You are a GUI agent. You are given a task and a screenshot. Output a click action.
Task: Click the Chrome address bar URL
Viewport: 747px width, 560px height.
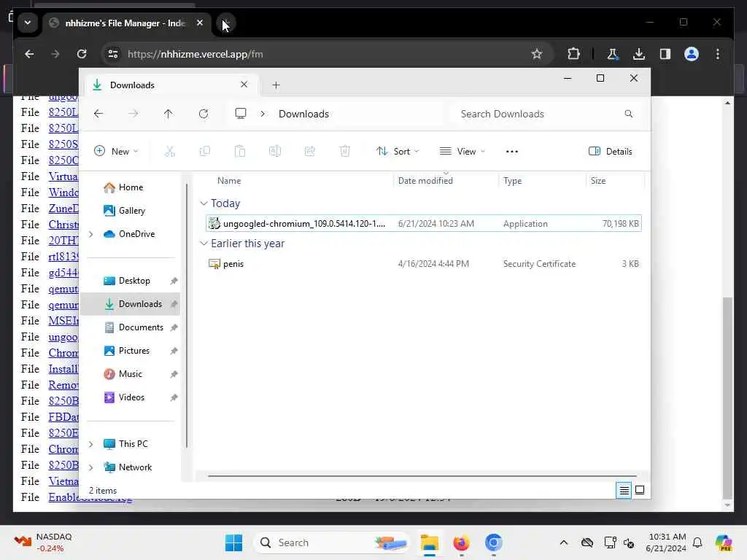tap(196, 54)
